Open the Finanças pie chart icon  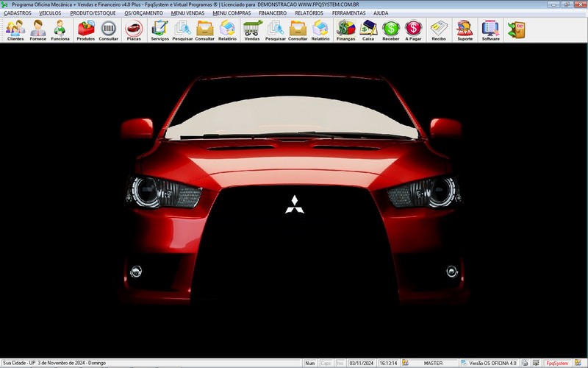(345, 29)
